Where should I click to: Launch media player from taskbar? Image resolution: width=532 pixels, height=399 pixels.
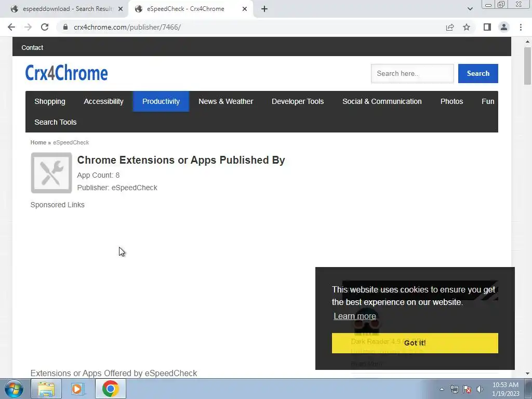[x=78, y=389]
